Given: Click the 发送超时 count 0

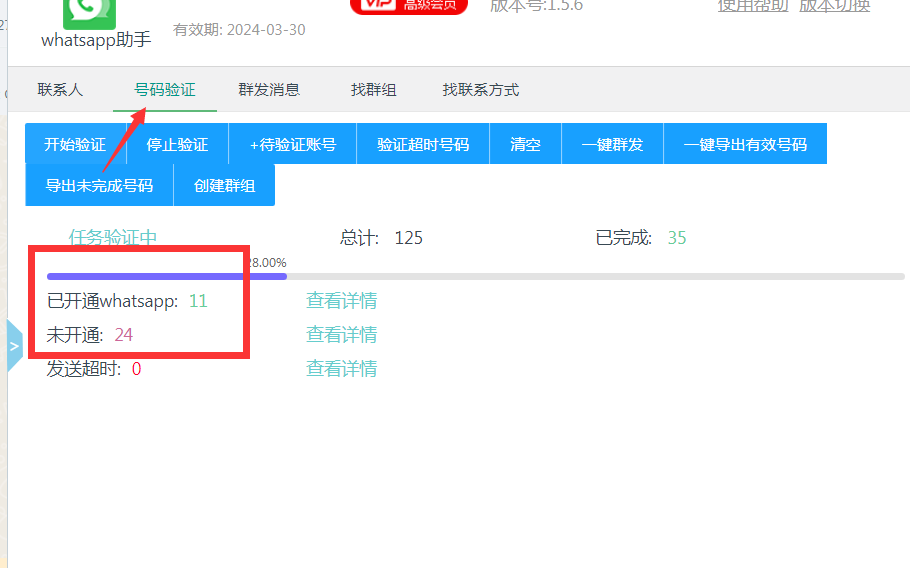Looking at the screenshot, I should click(x=136, y=369).
